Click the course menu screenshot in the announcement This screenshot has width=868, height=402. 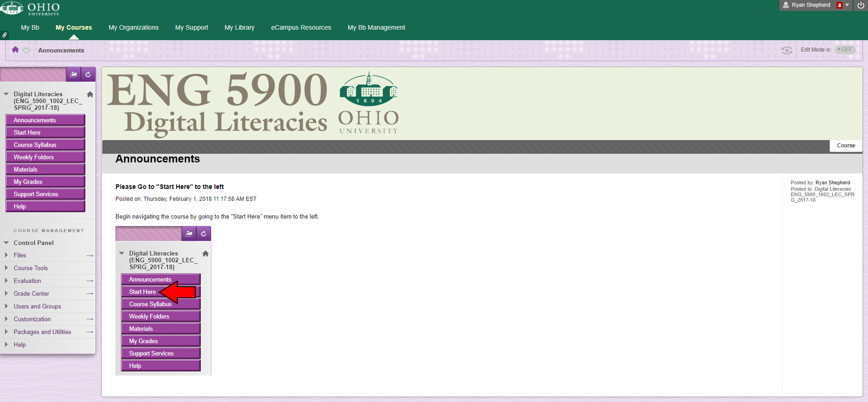(163, 301)
